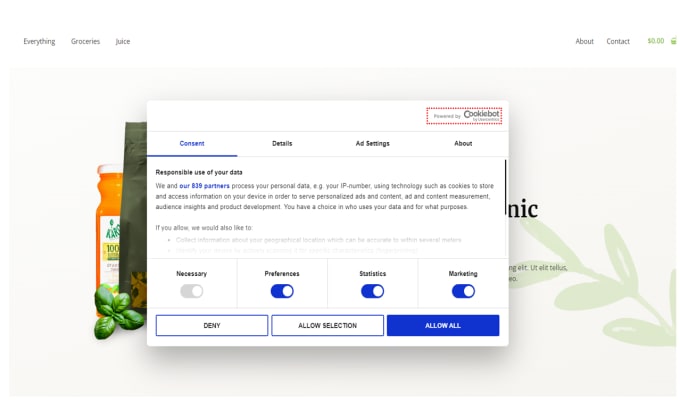Screen dimensions: 680x409
Task: Click the 'Necessary' category label
Action: pyautogui.click(x=192, y=274)
